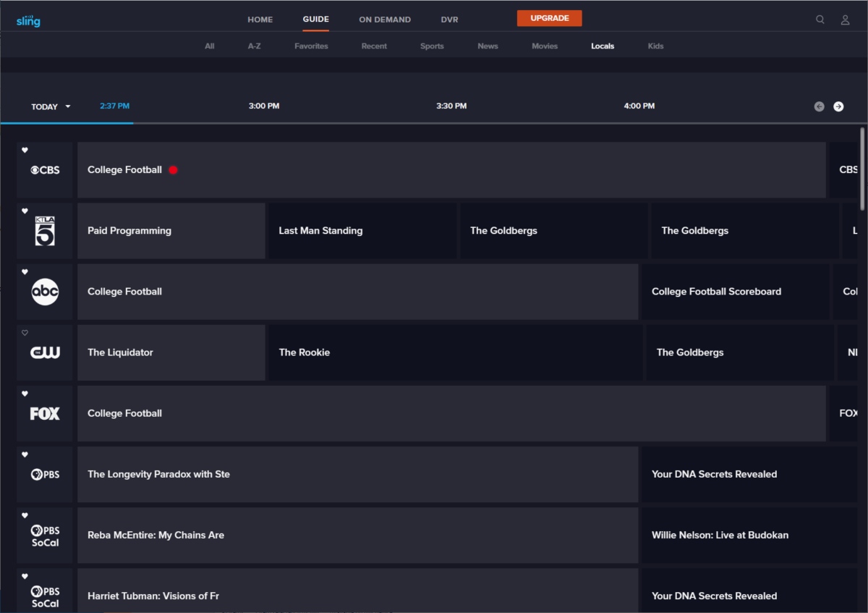
Task: Toggle heart on PBS SoCal Reba row
Action: coord(25,515)
